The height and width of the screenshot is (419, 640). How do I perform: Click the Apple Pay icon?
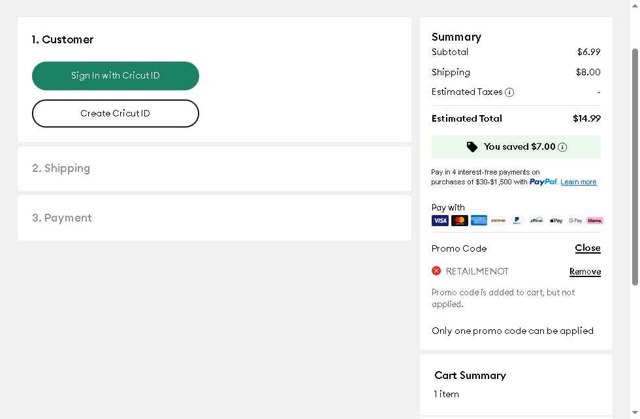click(x=556, y=220)
